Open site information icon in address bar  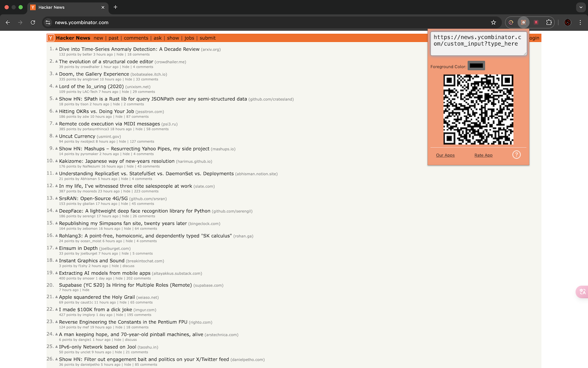tap(48, 23)
